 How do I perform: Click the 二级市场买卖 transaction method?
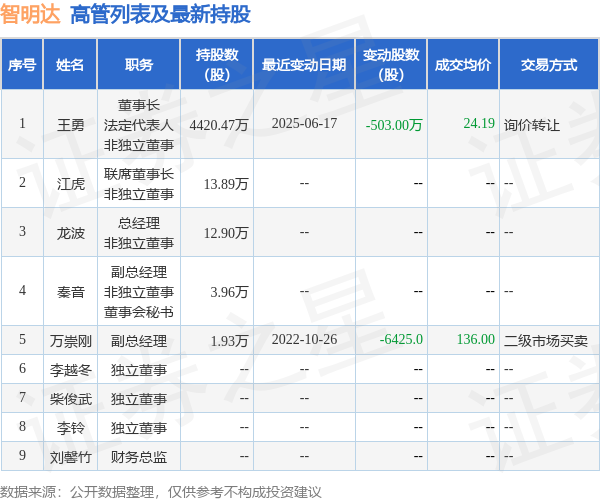[545, 341]
